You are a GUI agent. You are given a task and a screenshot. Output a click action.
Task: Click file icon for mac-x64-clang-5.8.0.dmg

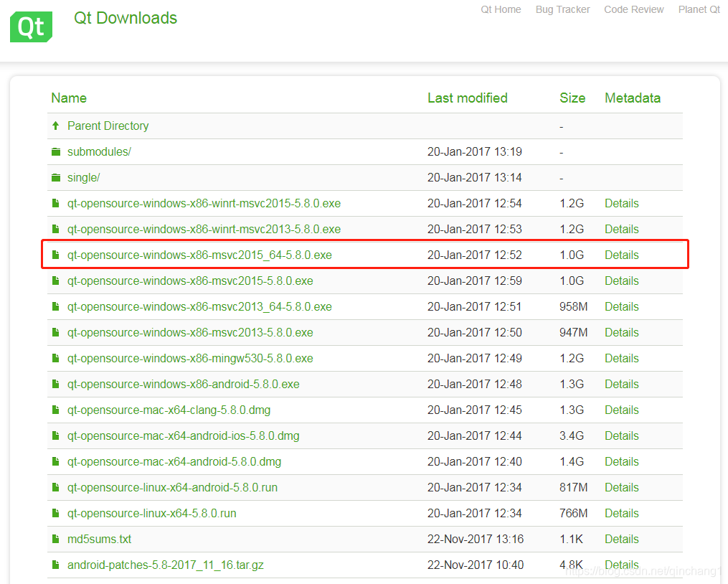[x=56, y=410]
